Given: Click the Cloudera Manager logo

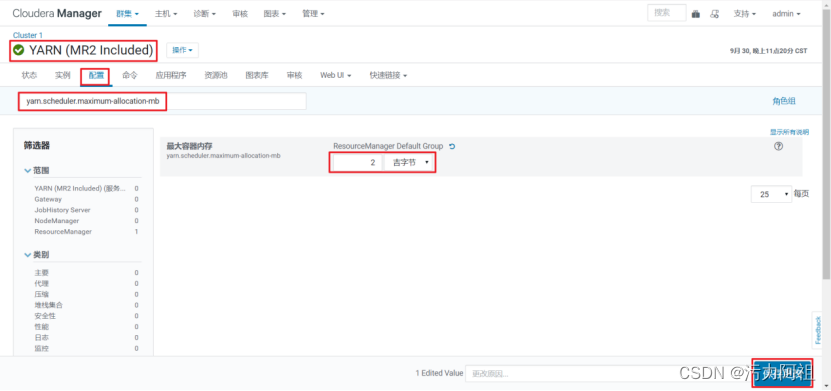Looking at the screenshot, I should [57, 14].
